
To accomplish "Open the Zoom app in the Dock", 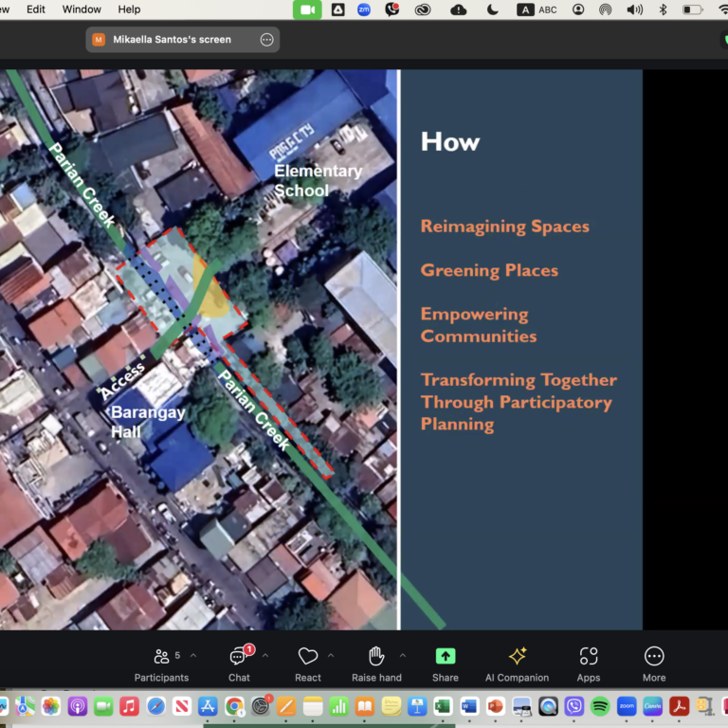I will [x=627, y=706].
